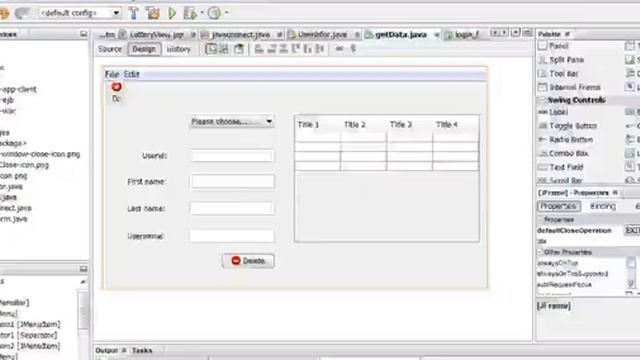The height and width of the screenshot is (360, 640).
Task: Select the getData.java tab
Action: pos(400,35)
